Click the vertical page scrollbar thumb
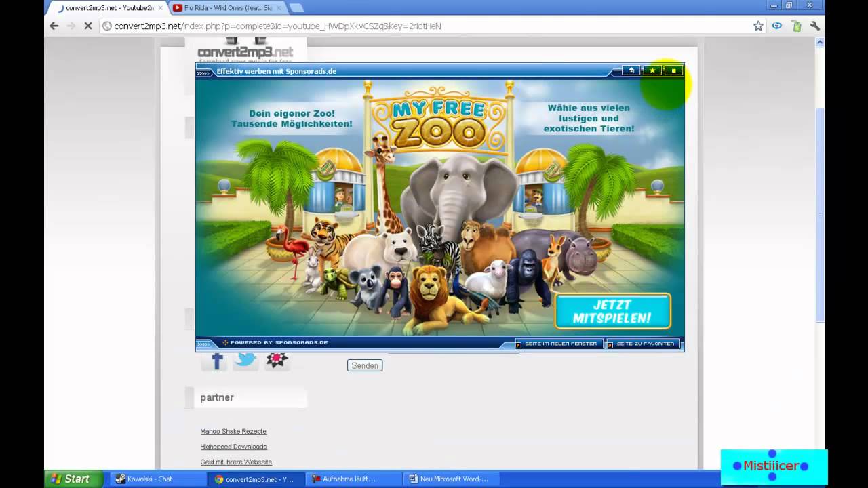 (x=819, y=217)
